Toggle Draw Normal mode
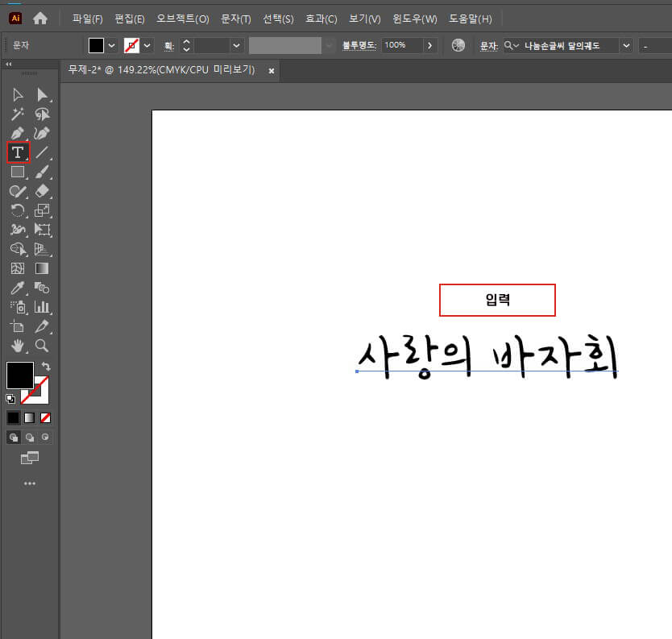Screen dimensions: 672x639 14,437
